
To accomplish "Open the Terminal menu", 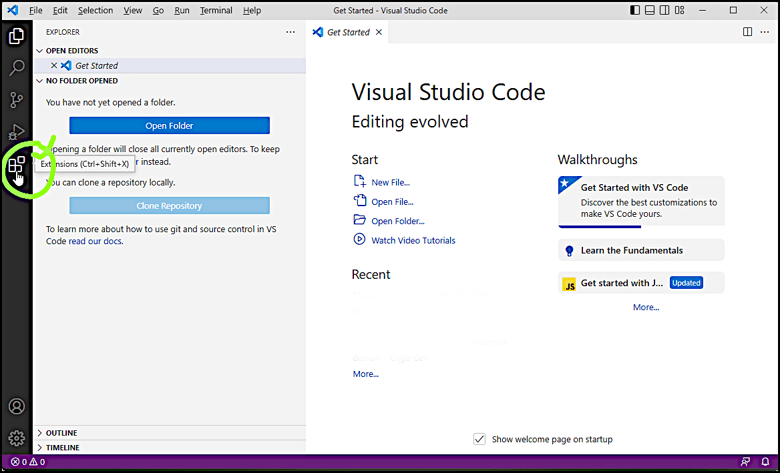I will pyautogui.click(x=215, y=10).
